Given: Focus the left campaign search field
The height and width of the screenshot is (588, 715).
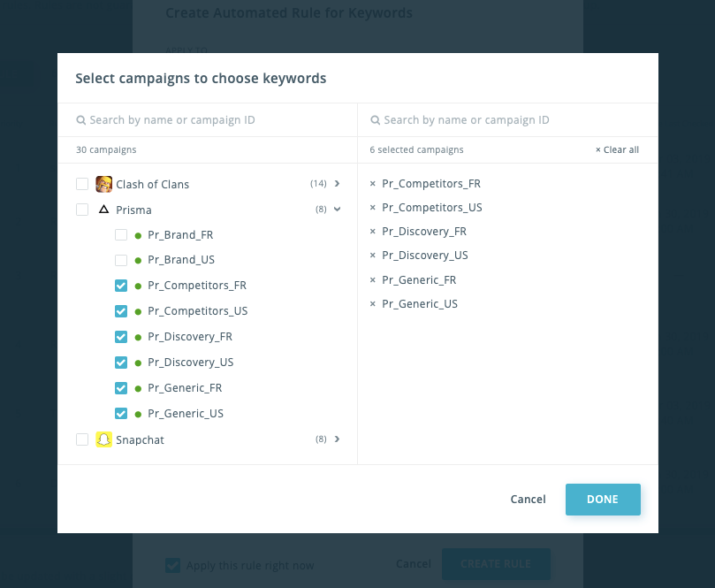Looking at the screenshot, I should (212, 120).
